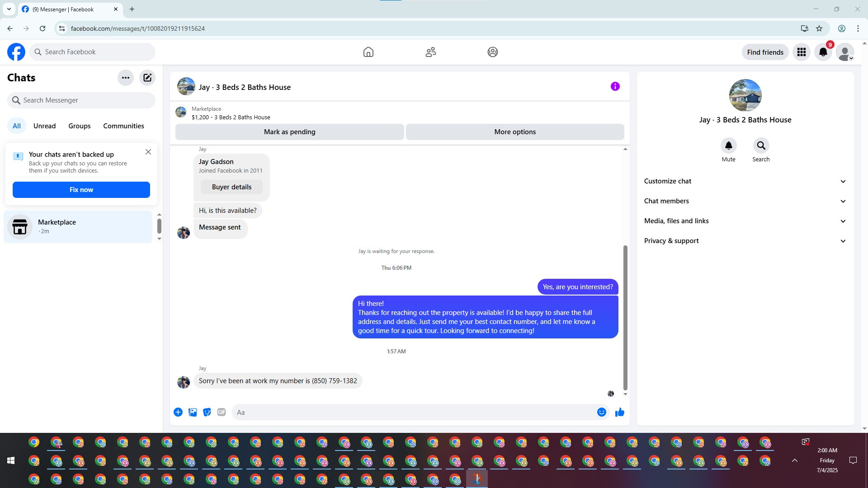Start a new message with compose icon
The width and height of the screenshot is (868, 488).
(147, 78)
